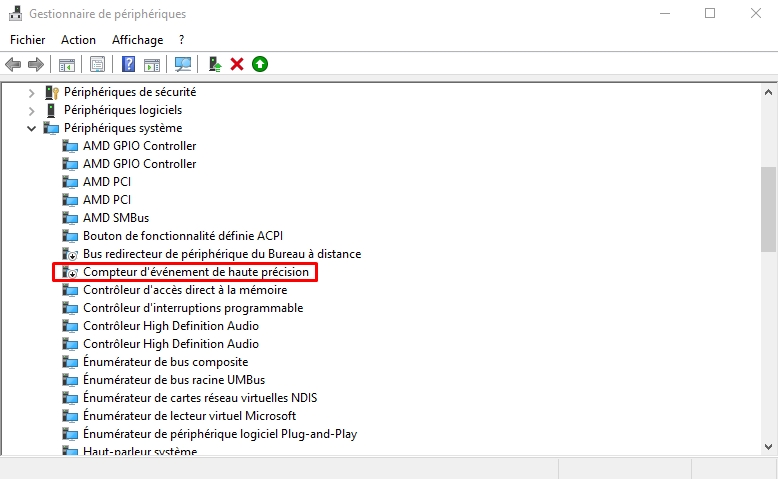Select Énumérateur de lecteur virtuel Microsoft
The image size is (778, 479).
pos(189,416)
